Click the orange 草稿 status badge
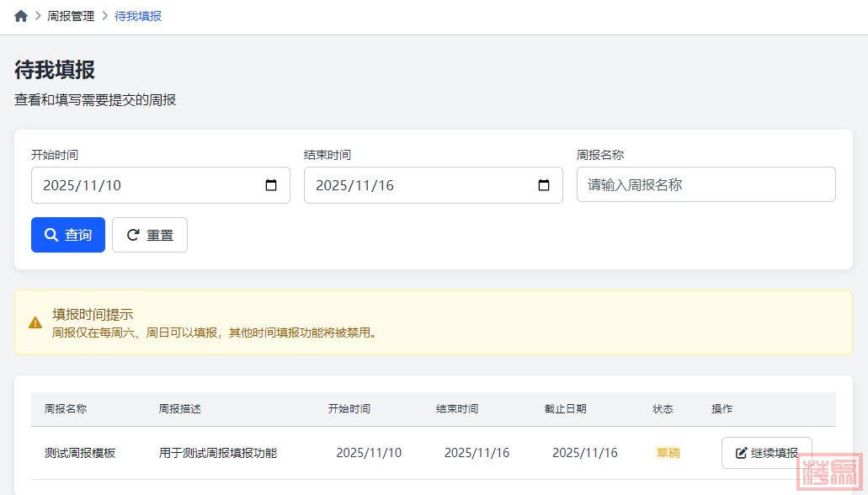Viewport: 868px width, 495px height. click(668, 453)
